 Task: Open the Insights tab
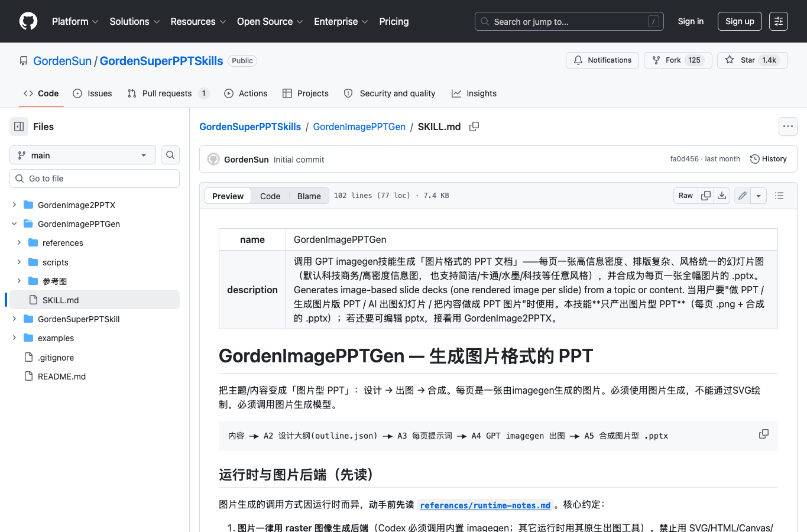point(474,93)
